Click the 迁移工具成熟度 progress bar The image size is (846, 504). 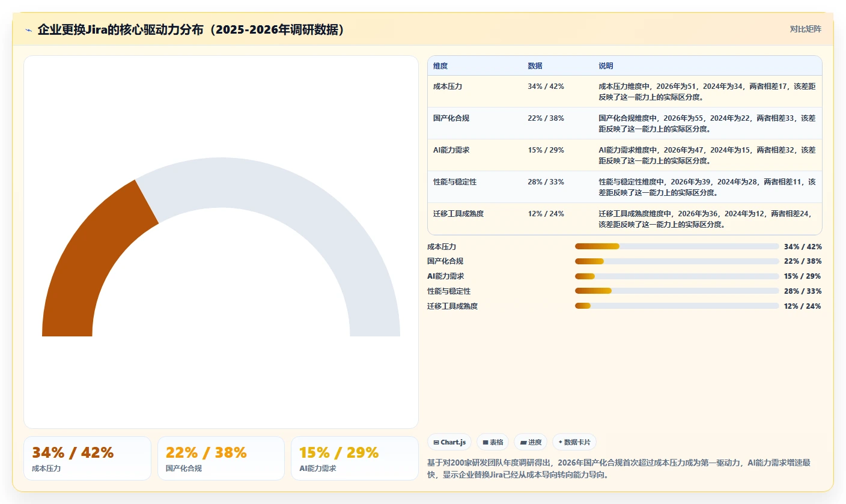(677, 306)
